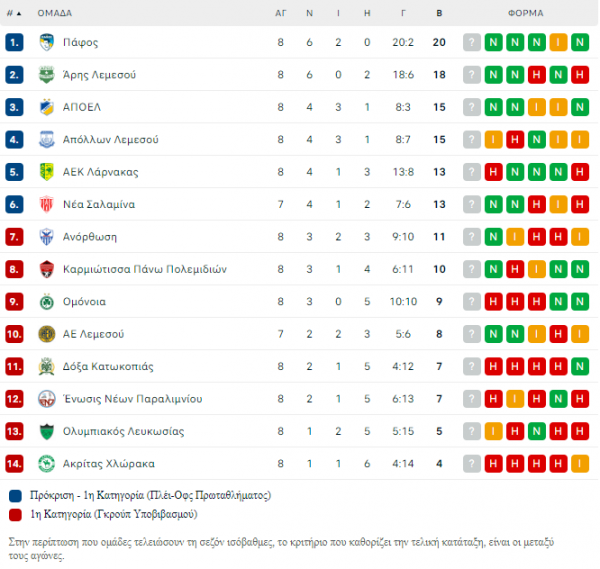Click the Πάφος team crest icon
Viewport: 600px width, 569px height.
tap(47, 42)
